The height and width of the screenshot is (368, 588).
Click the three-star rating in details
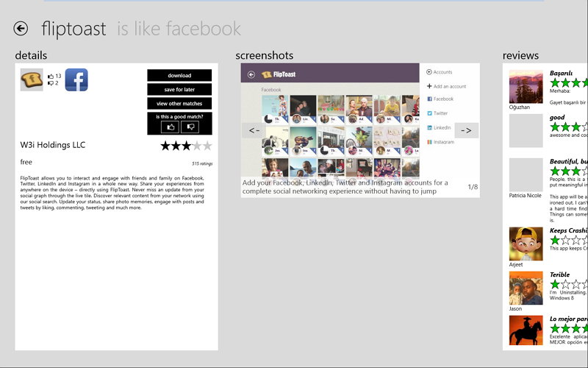[187, 146]
